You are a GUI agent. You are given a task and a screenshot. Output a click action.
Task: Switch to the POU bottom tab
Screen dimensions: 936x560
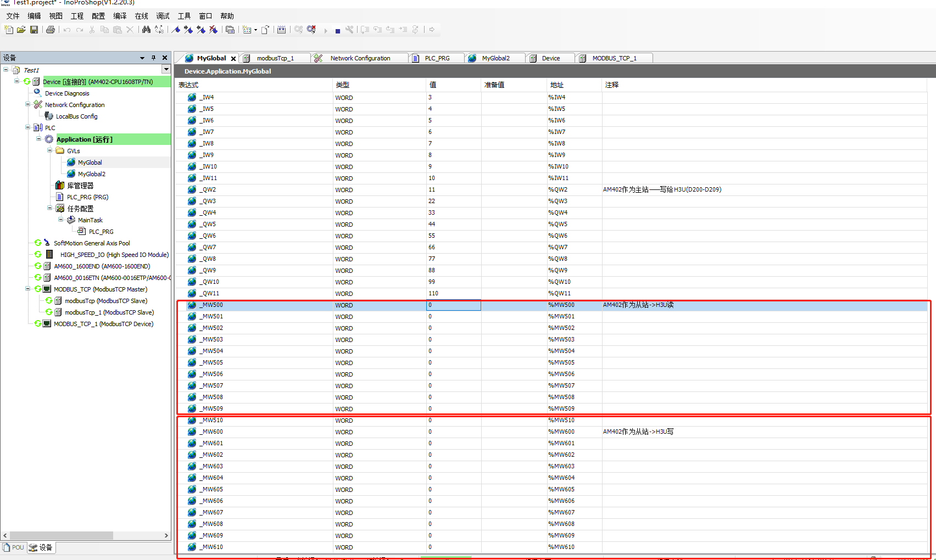click(14, 547)
